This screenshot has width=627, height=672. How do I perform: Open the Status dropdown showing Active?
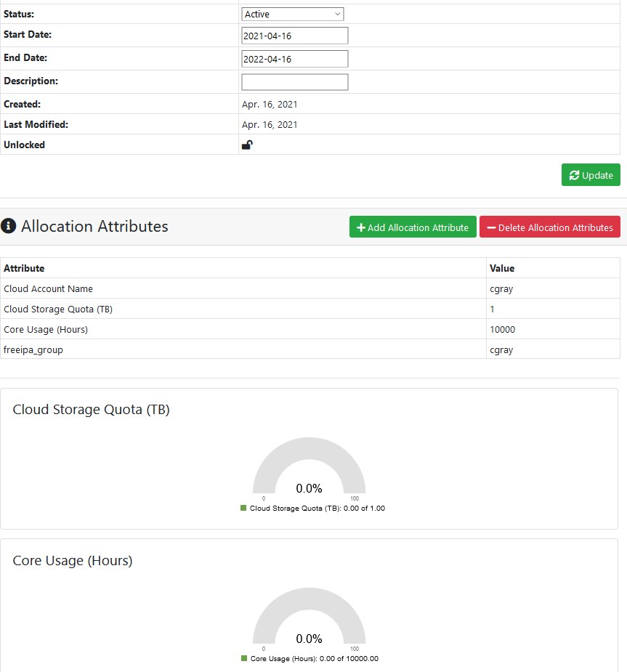coord(292,14)
